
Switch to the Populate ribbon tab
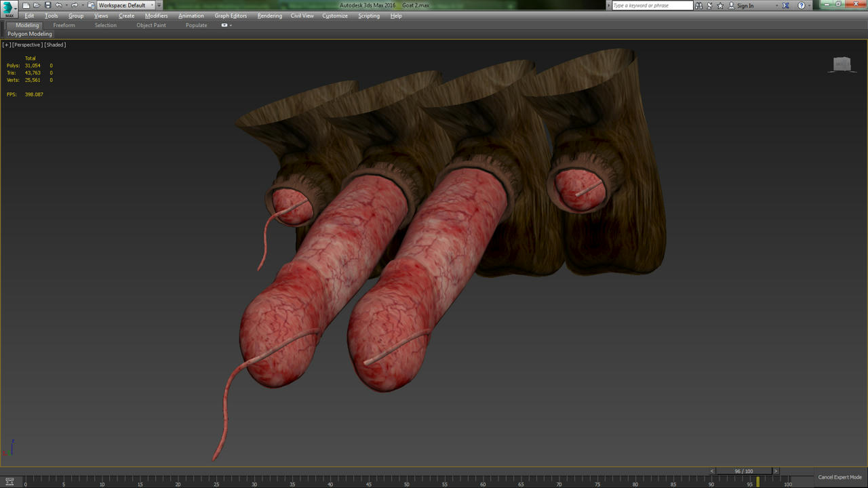coord(197,25)
